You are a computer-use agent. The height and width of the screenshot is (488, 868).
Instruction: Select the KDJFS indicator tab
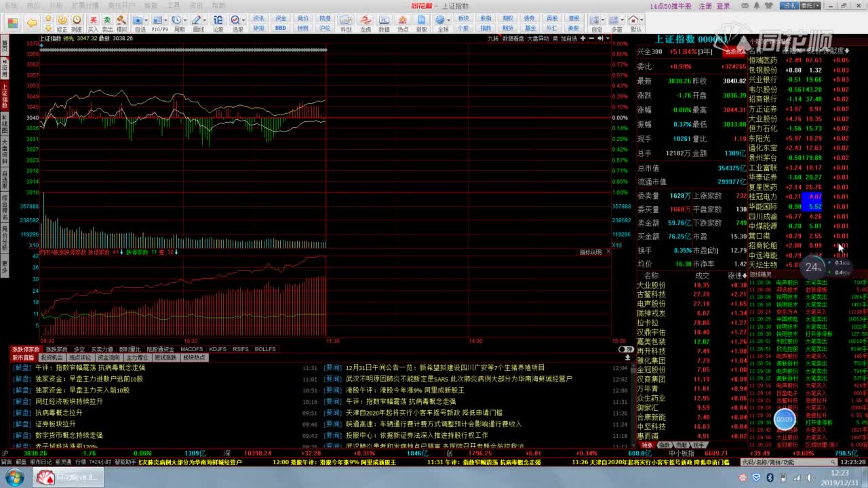[x=218, y=349]
